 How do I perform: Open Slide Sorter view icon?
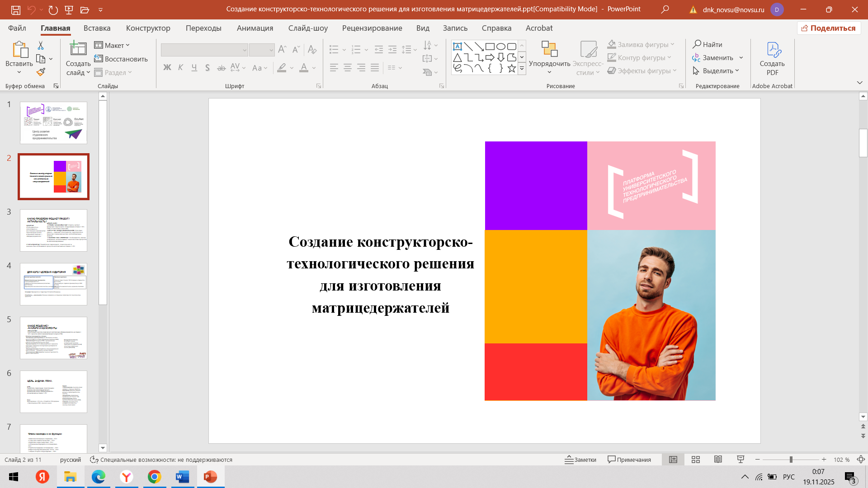(696, 460)
